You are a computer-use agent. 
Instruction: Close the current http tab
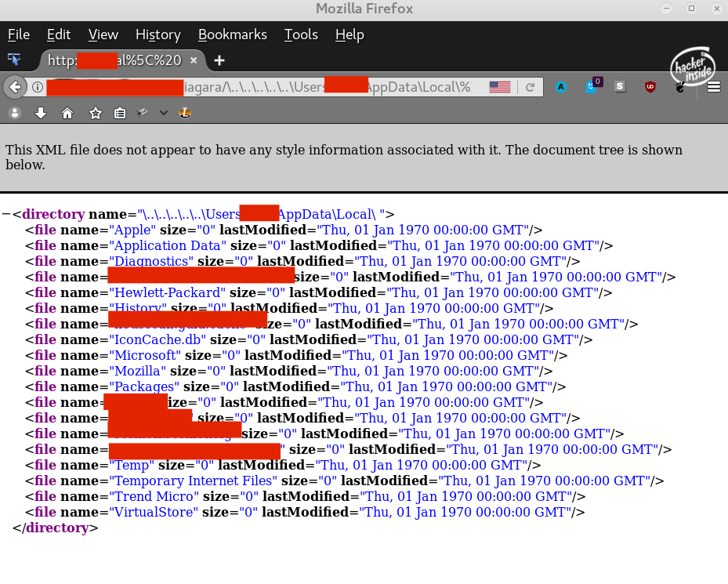tap(194, 60)
